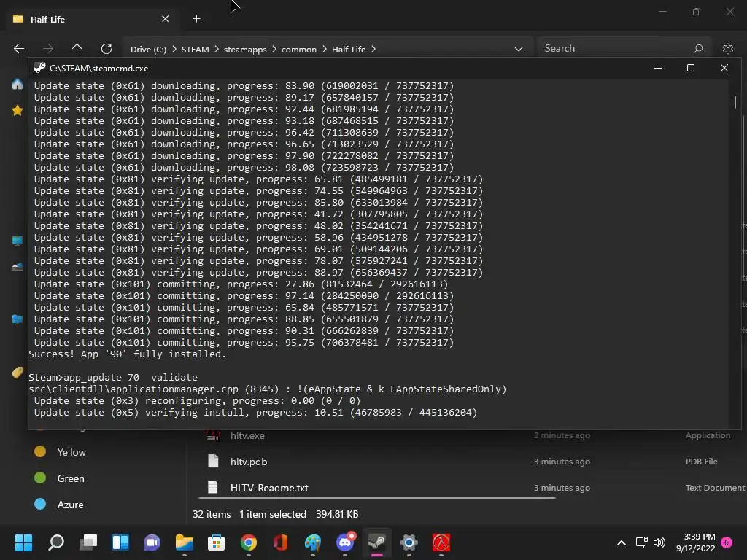The width and height of the screenshot is (747, 560).
Task: Select the Azure tag in sidebar
Action: pos(70,505)
